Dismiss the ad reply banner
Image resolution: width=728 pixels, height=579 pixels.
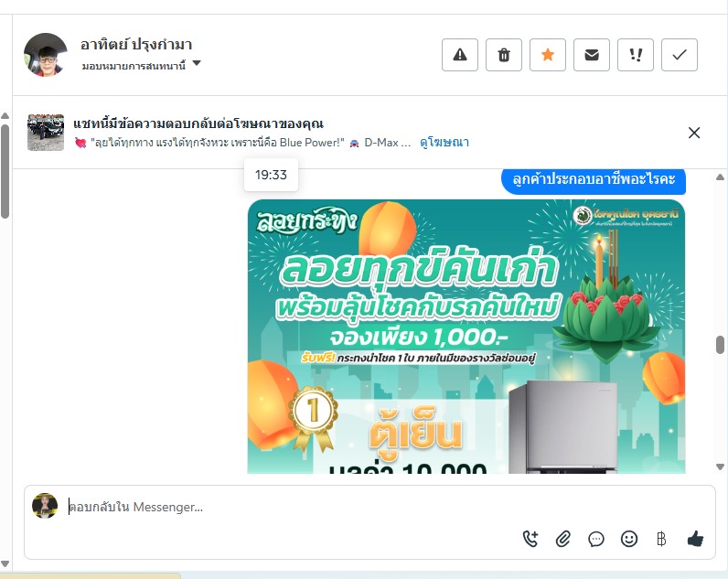[x=694, y=133]
